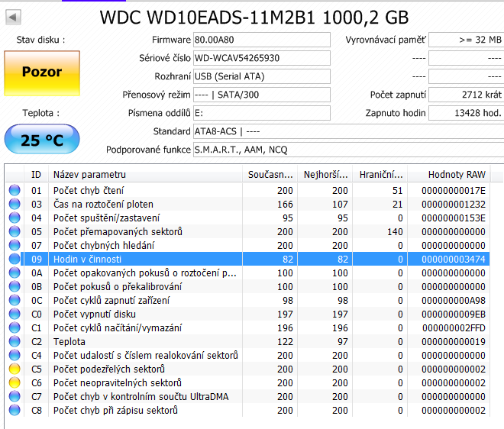Click blue status icon for row 0A
Image resolution: width=504 pixels, height=429 pixels.
[15, 273]
